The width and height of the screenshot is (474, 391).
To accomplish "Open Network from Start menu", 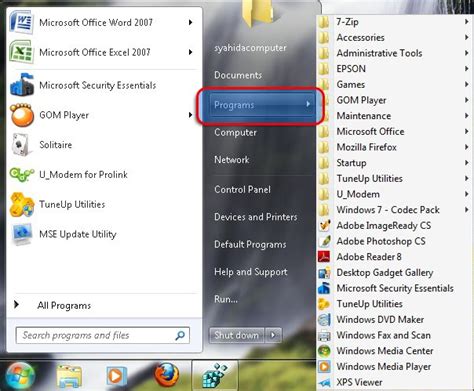I will pos(232,160).
